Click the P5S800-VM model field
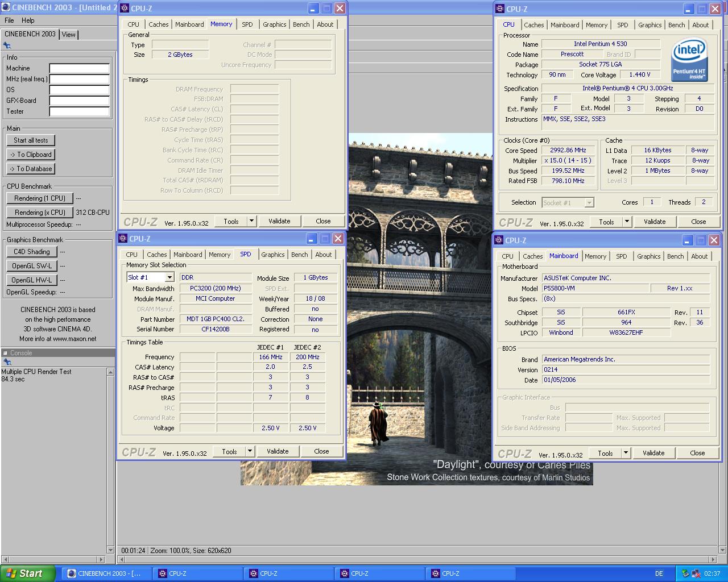728x582 pixels. point(595,288)
